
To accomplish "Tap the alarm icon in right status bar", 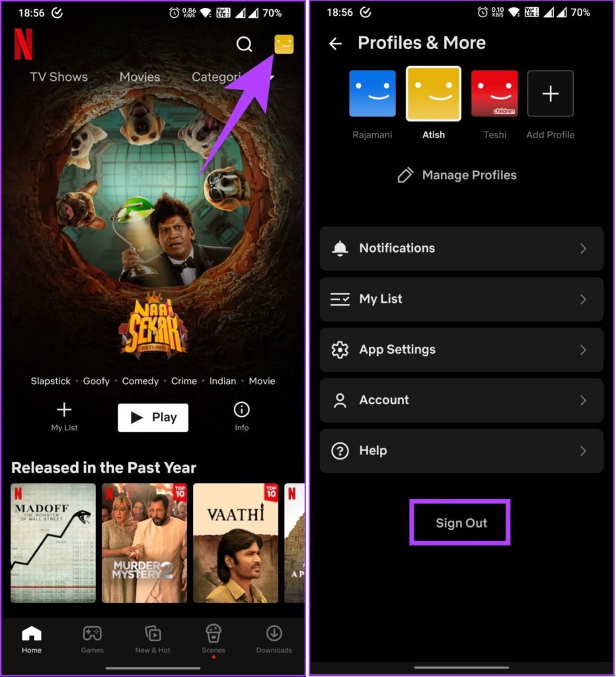I will coord(482,13).
